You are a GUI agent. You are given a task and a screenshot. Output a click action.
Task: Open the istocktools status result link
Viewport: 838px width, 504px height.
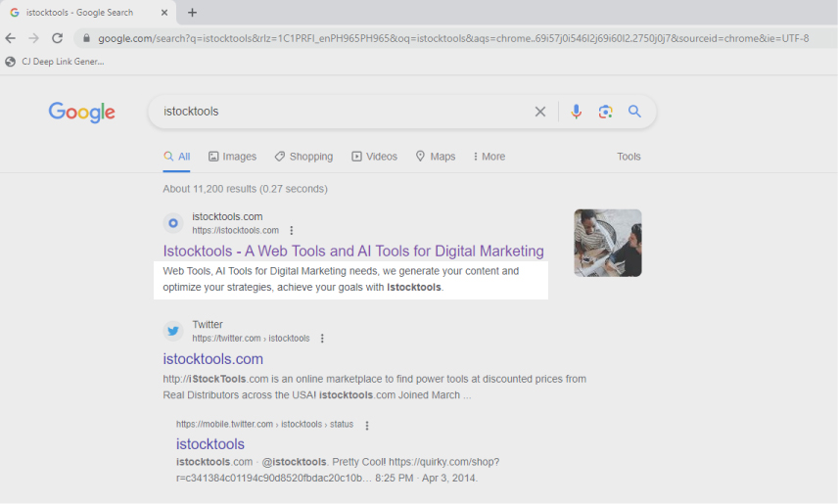click(210, 443)
